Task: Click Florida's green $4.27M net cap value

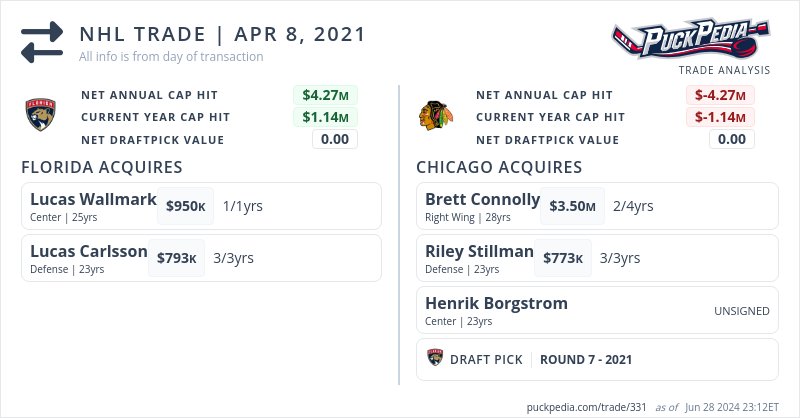Action: (x=325, y=96)
